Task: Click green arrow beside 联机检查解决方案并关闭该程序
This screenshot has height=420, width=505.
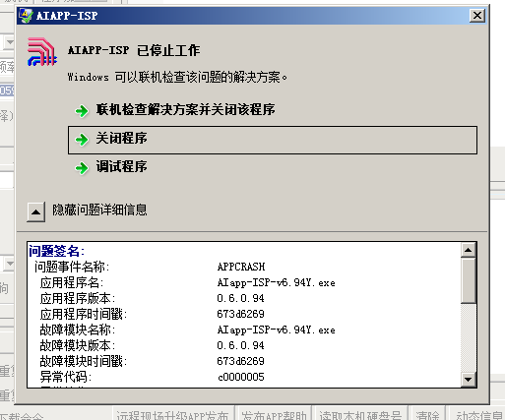Action: pyautogui.click(x=82, y=111)
